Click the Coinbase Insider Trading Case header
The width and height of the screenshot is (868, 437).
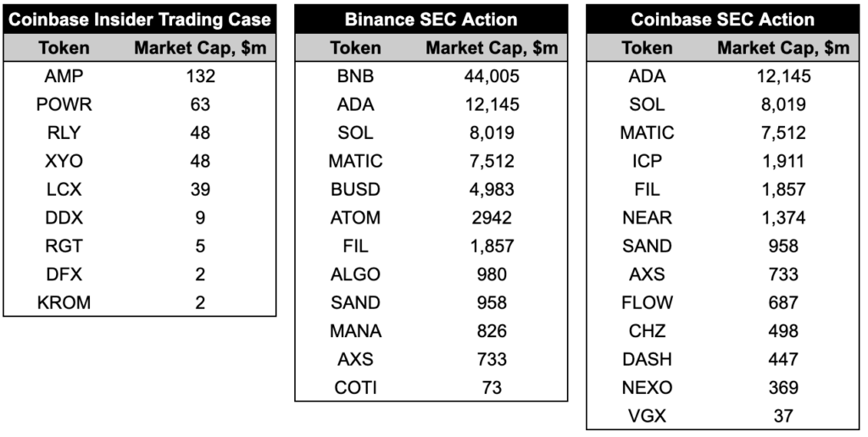click(x=140, y=20)
